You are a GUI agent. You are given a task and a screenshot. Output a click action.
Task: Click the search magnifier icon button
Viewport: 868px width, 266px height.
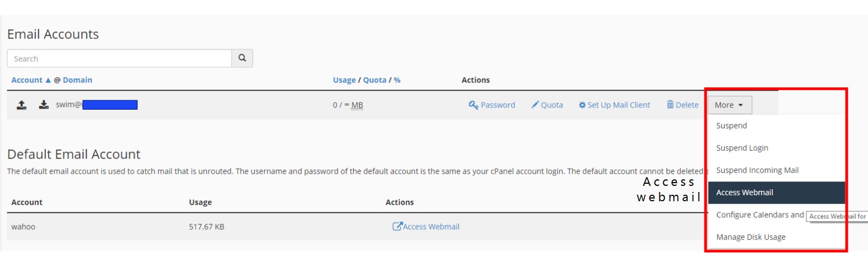[242, 58]
